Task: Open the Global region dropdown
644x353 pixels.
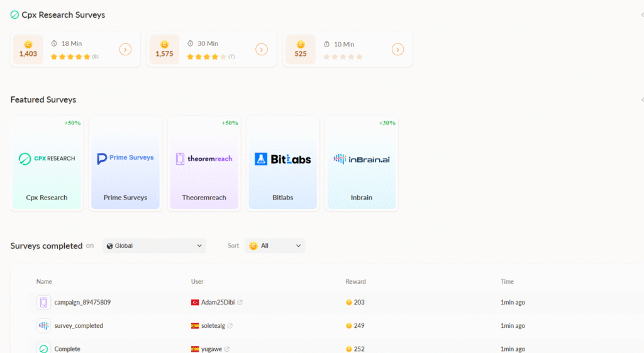Action: [x=154, y=246]
